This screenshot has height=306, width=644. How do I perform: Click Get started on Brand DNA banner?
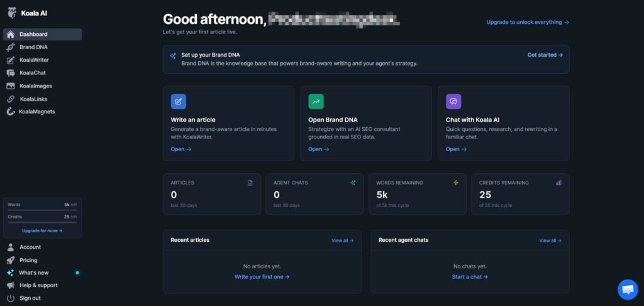pos(545,55)
